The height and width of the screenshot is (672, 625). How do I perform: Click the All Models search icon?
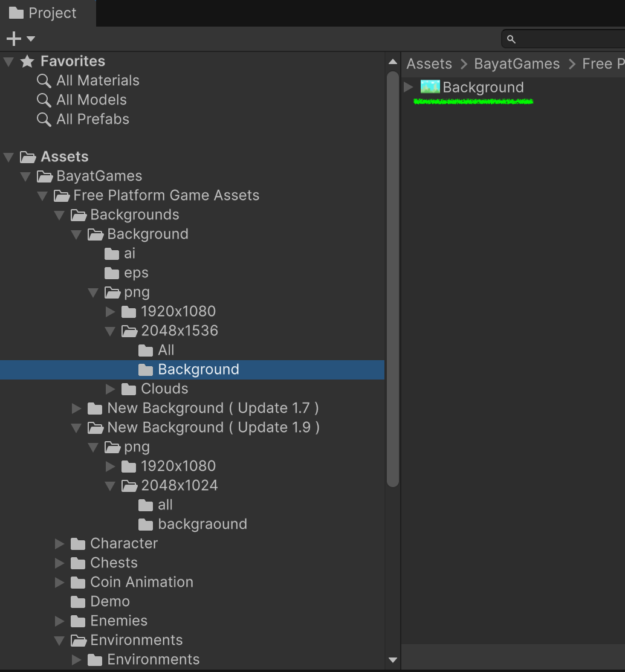coord(44,100)
